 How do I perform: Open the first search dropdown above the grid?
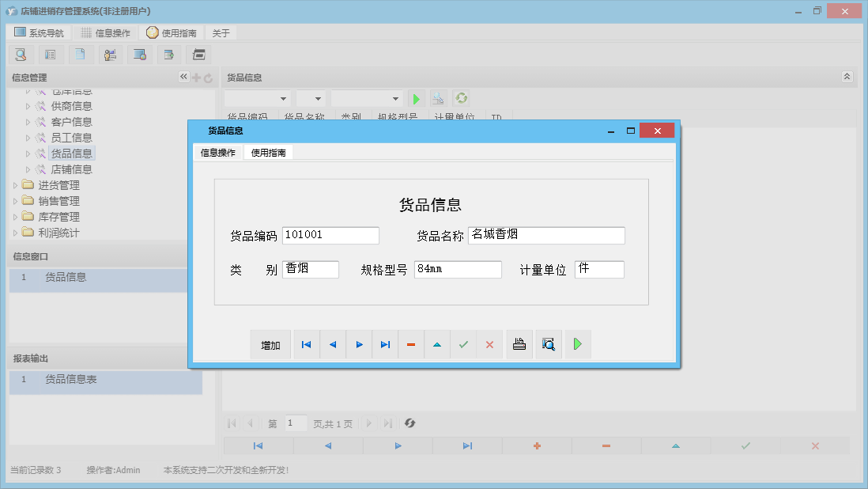[x=257, y=97]
